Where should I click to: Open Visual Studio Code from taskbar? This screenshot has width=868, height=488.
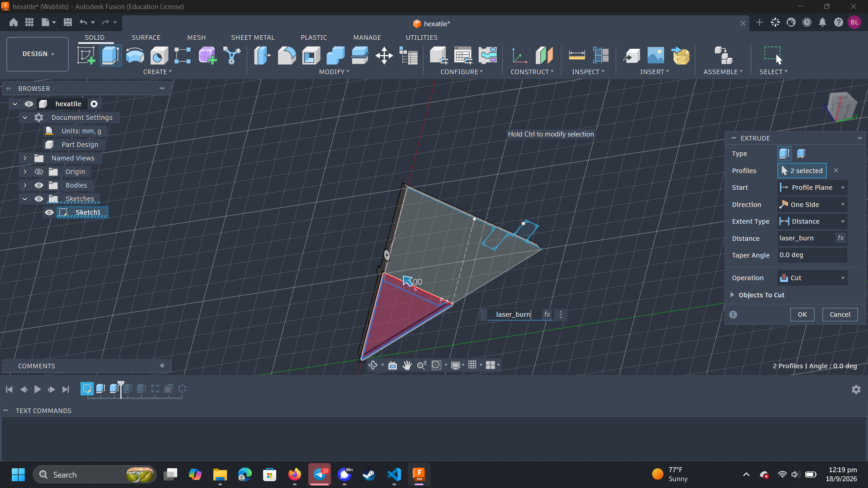click(394, 474)
